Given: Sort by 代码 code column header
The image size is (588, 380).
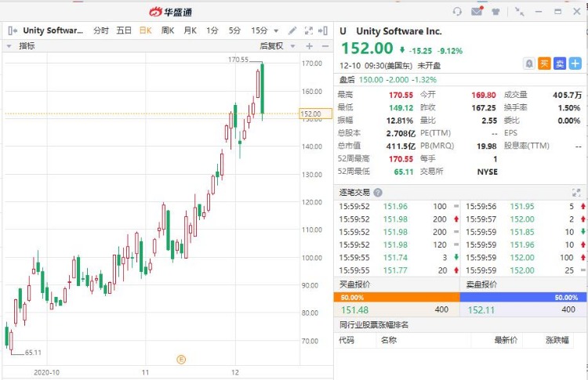Looking at the screenshot, I should (347, 340).
